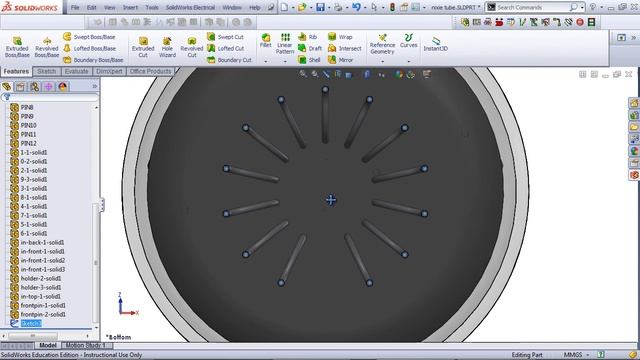Switch to the DimXpert tab
Screen dimensions: 640x360
[109, 71]
